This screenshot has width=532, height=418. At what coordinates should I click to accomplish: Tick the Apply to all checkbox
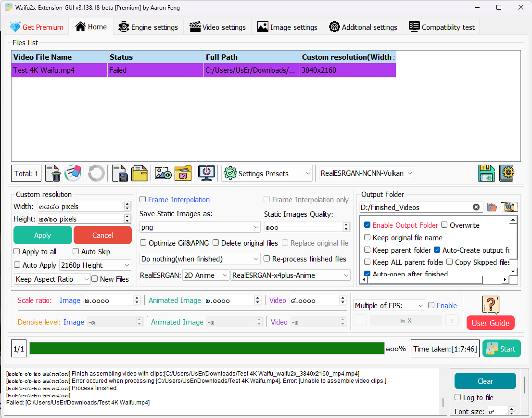tap(17, 251)
